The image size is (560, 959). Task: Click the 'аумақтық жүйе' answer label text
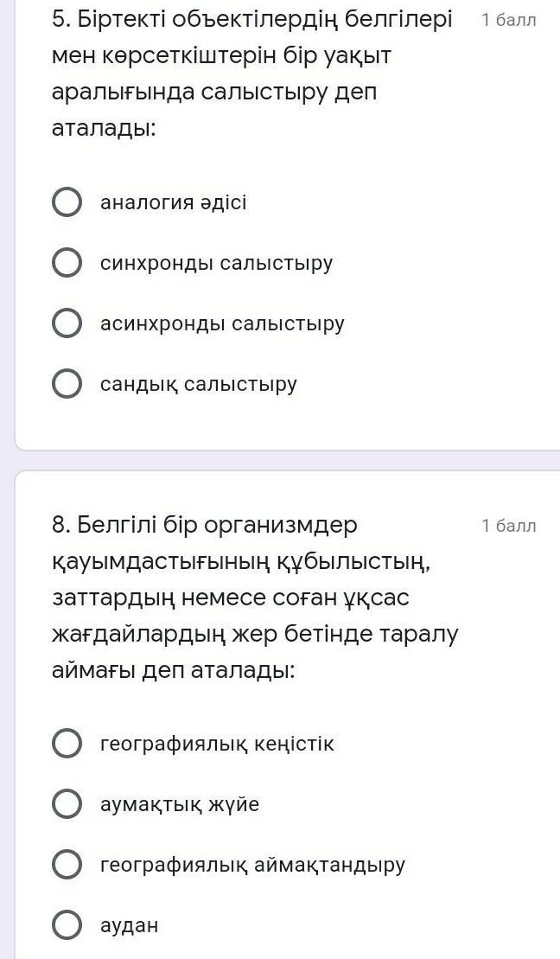coord(180,804)
